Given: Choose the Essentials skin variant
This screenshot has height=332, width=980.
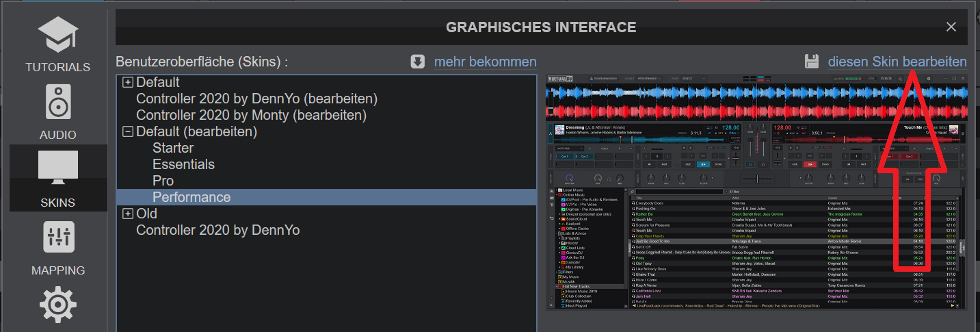Looking at the screenshot, I should [x=183, y=164].
